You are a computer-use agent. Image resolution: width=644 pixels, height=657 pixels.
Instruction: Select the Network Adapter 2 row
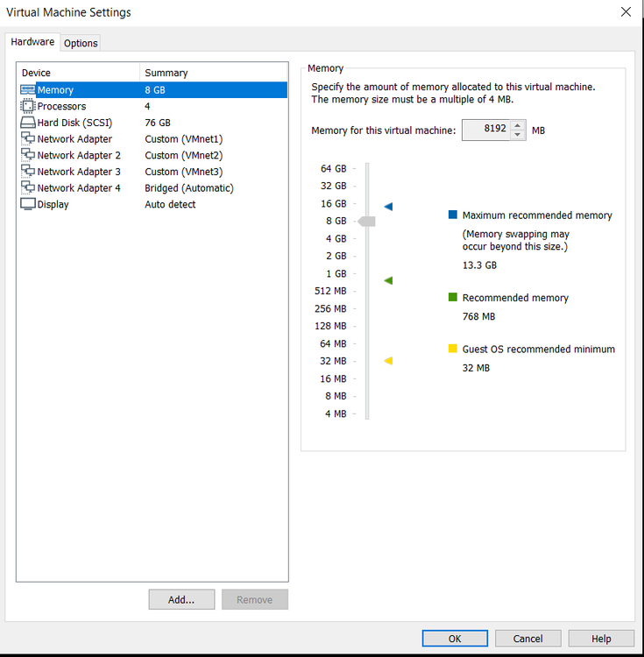pyautogui.click(x=153, y=155)
